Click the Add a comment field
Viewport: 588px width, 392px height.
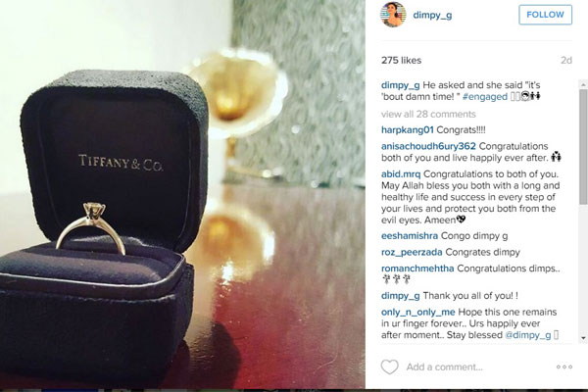444,367
